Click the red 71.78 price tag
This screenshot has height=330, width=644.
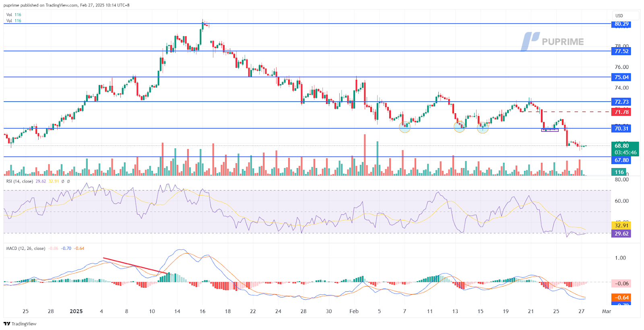coord(621,112)
